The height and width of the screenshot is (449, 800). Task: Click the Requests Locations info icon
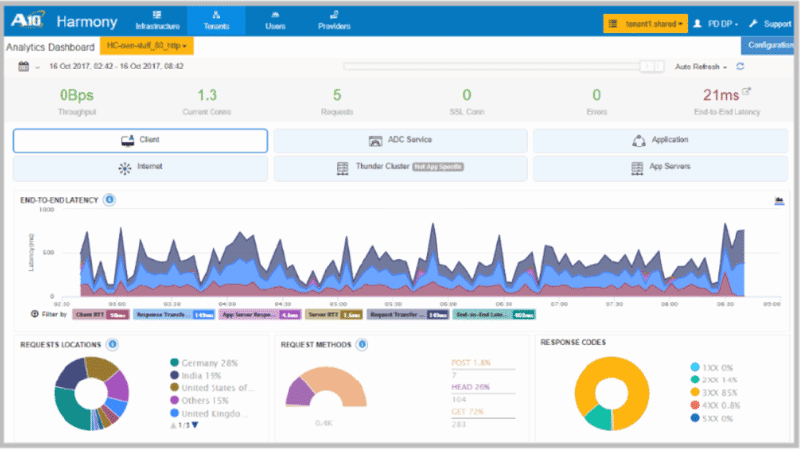pos(112,344)
